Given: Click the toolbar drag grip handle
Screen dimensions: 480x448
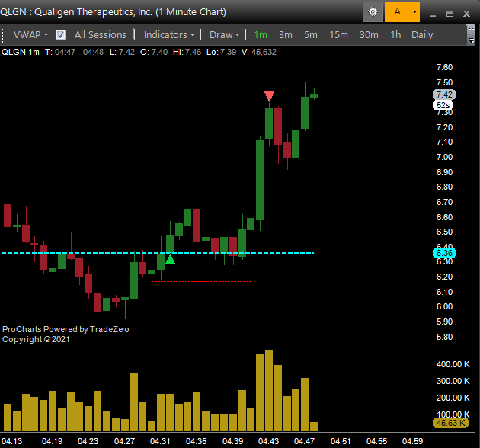Looking at the screenshot, I should pos(2,35).
